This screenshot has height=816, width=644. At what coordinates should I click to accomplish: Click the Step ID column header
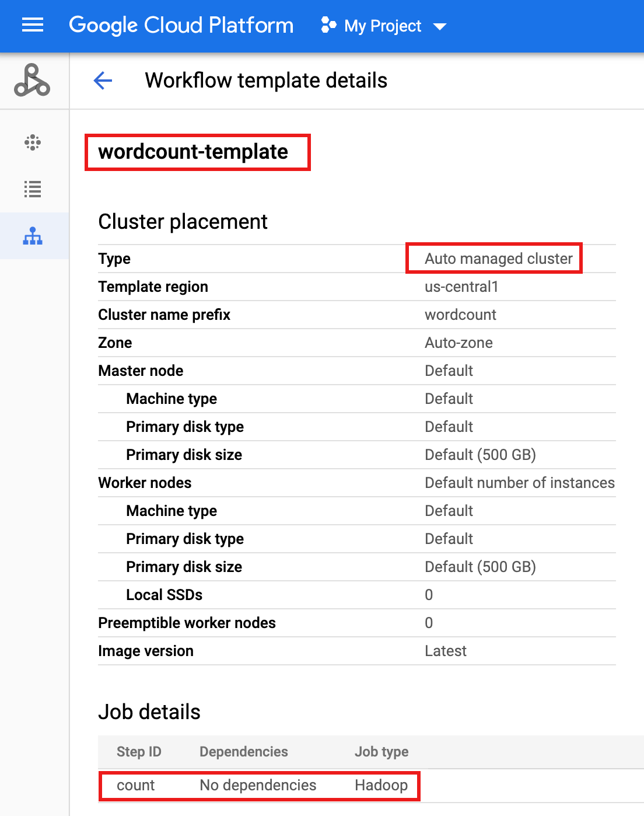138,752
